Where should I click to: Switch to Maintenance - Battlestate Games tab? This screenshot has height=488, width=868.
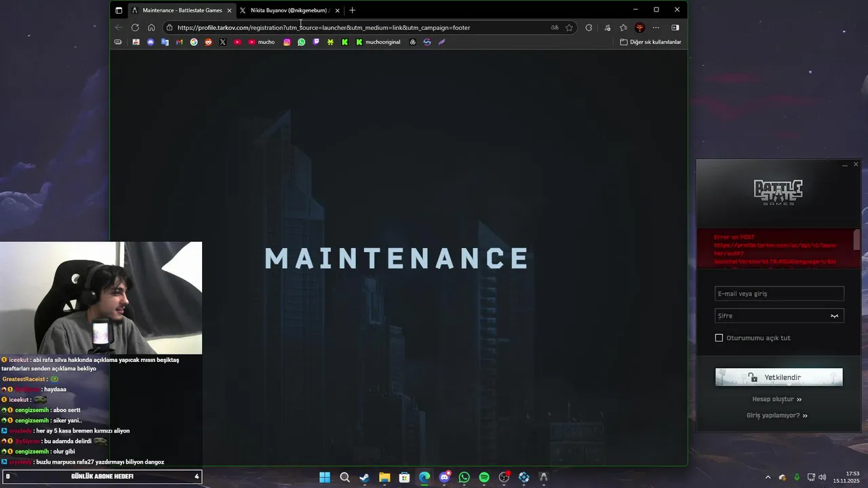click(181, 10)
